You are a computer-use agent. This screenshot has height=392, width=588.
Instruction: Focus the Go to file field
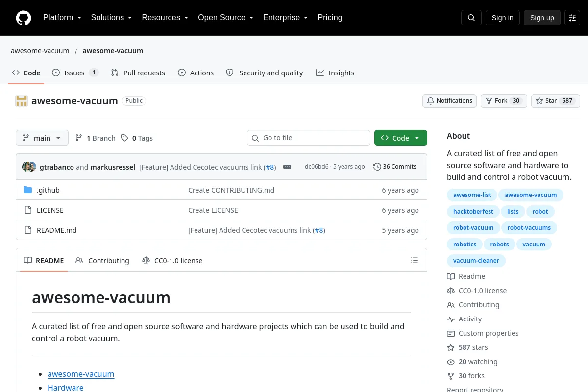[309, 138]
